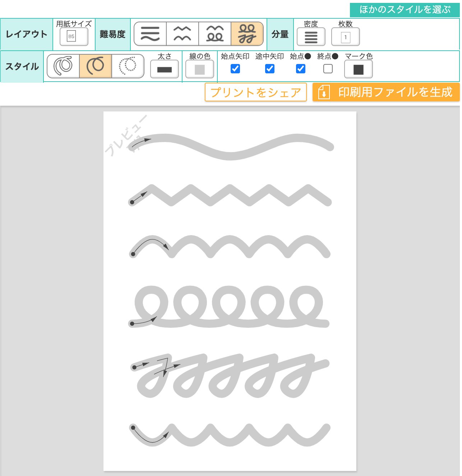The image size is (462, 476).
Task: Click the 枚数 page count field
Action: (345, 36)
